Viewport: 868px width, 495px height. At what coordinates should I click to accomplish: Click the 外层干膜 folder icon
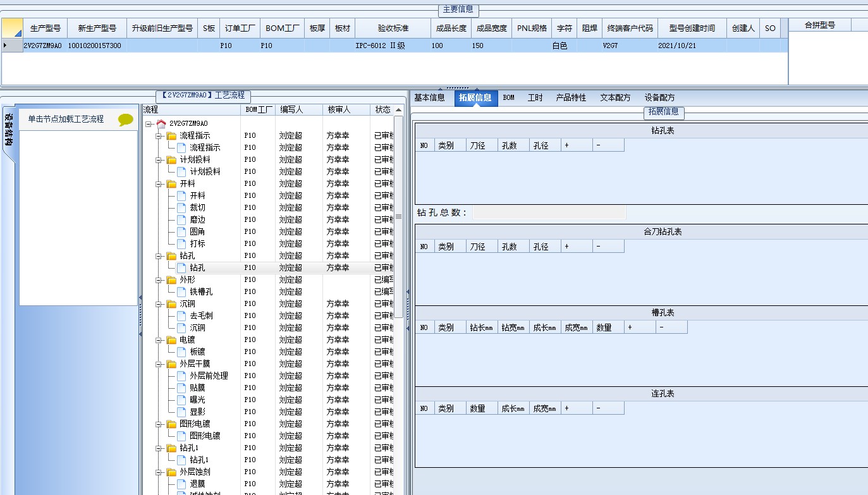(171, 364)
